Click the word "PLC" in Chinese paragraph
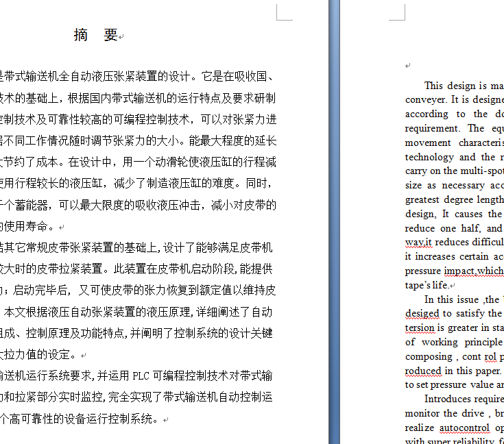504x444 pixels. pos(141,376)
